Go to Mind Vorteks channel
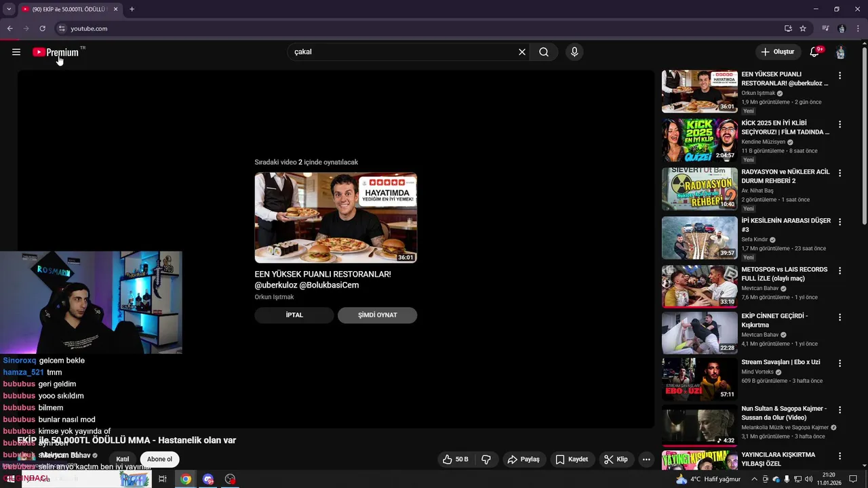Screen dimensions: 868x488 tap(757, 372)
